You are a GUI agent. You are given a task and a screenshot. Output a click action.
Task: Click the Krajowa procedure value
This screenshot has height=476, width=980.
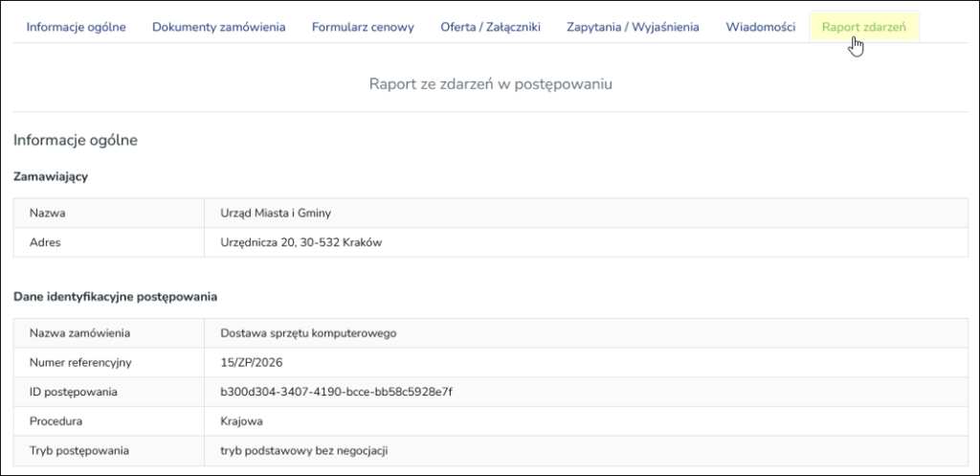click(241, 421)
